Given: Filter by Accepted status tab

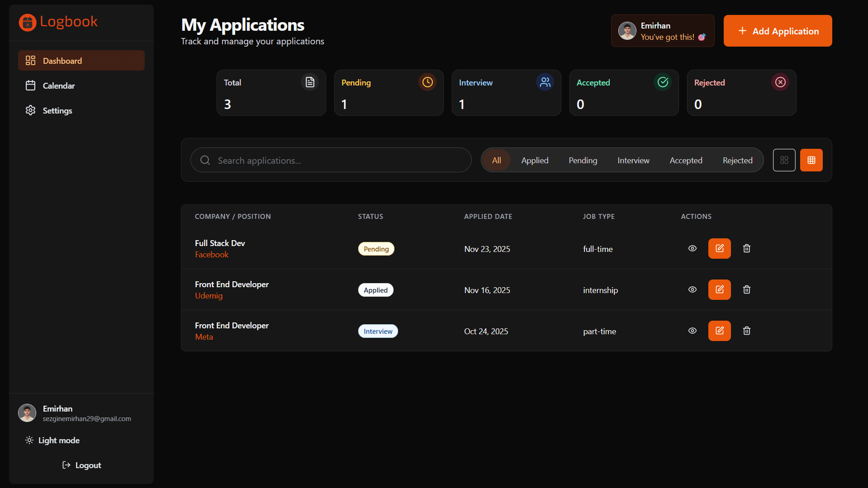Looking at the screenshot, I should [686, 160].
